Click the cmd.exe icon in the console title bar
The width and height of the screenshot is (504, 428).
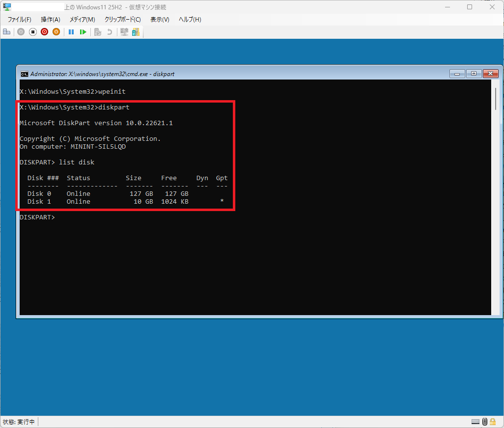(x=25, y=74)
